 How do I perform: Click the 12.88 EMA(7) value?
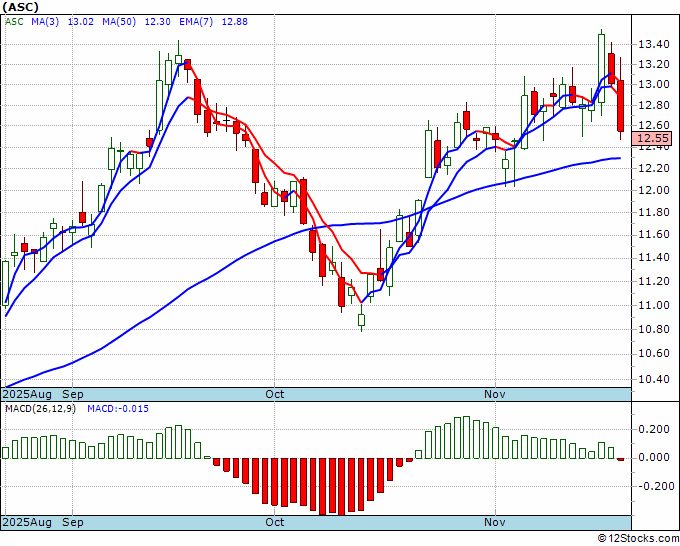click(x=235, y=22)
